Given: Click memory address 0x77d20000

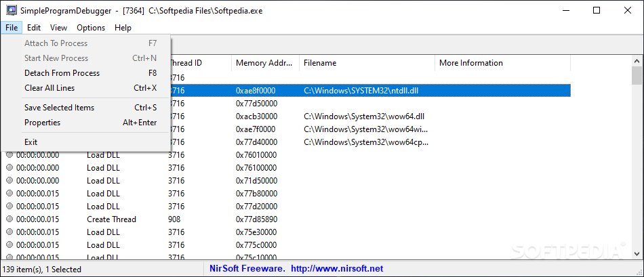Looking at the screenshot, I should [x=256, y=206].
